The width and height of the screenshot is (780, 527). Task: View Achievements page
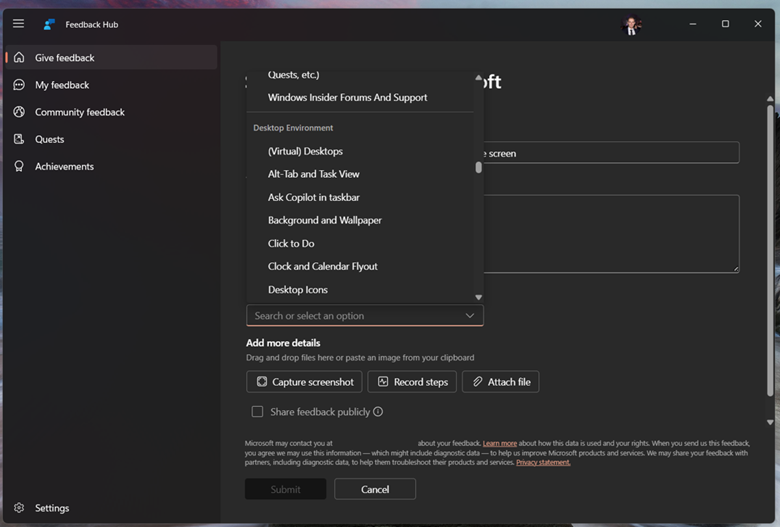[111, 166]
